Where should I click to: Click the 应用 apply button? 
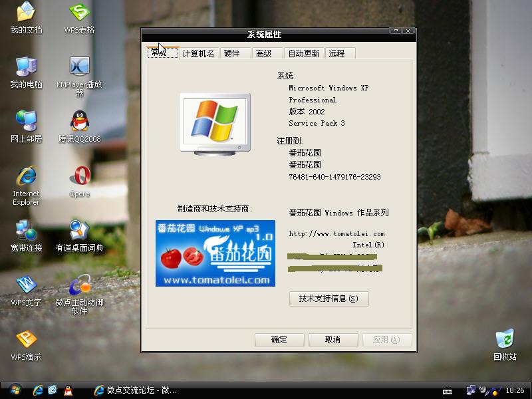tap(387, 340)
